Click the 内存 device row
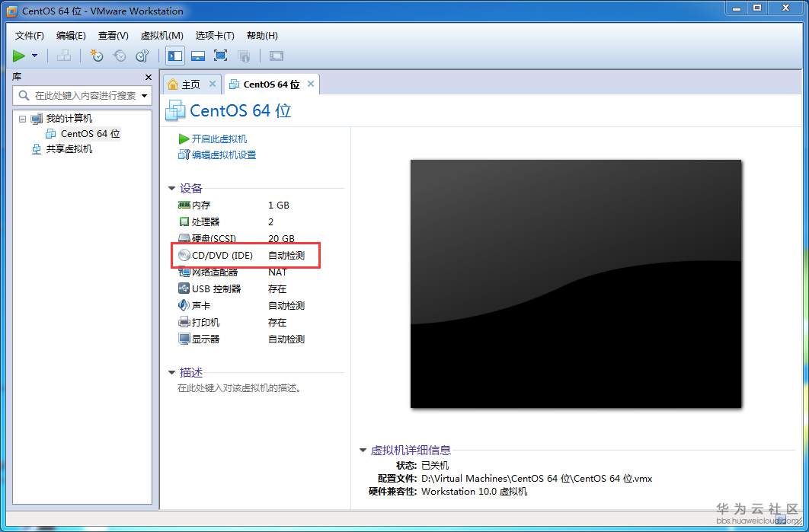 point(242,205)
